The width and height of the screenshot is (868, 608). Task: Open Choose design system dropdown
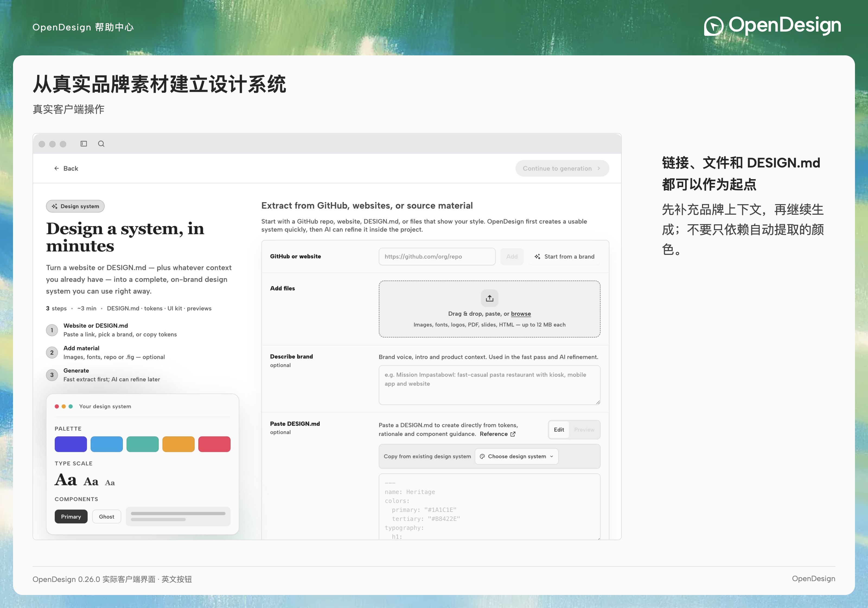coord(516,456)
